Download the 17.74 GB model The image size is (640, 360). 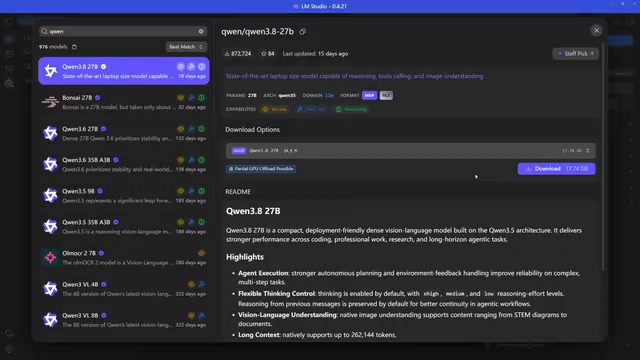click(556, 169)
